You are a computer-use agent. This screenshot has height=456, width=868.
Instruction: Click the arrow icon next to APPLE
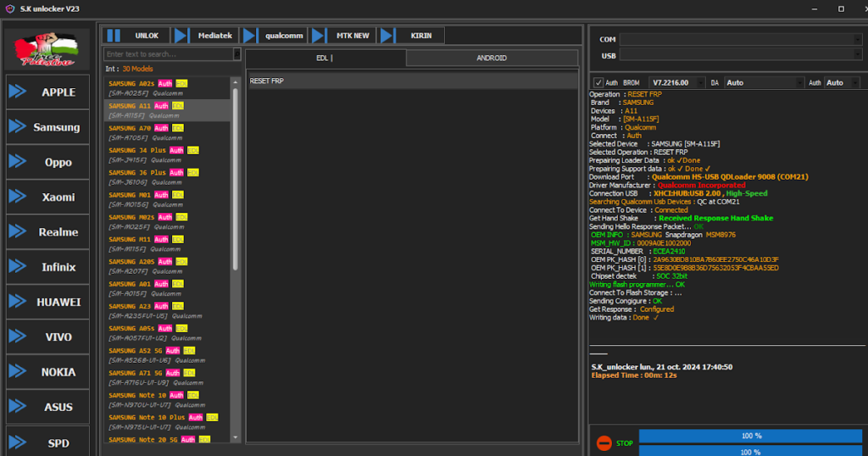(18, 92)
